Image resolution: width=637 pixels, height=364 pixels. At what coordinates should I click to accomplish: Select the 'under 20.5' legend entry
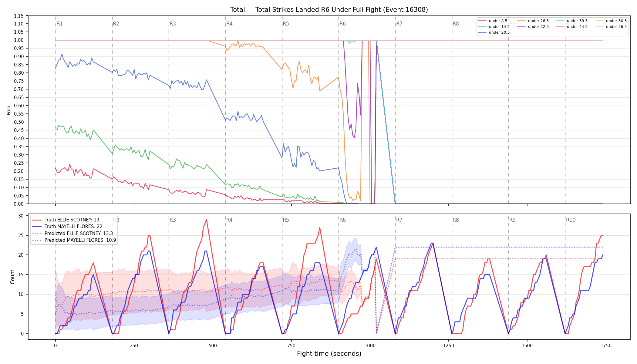click(494, 32)
